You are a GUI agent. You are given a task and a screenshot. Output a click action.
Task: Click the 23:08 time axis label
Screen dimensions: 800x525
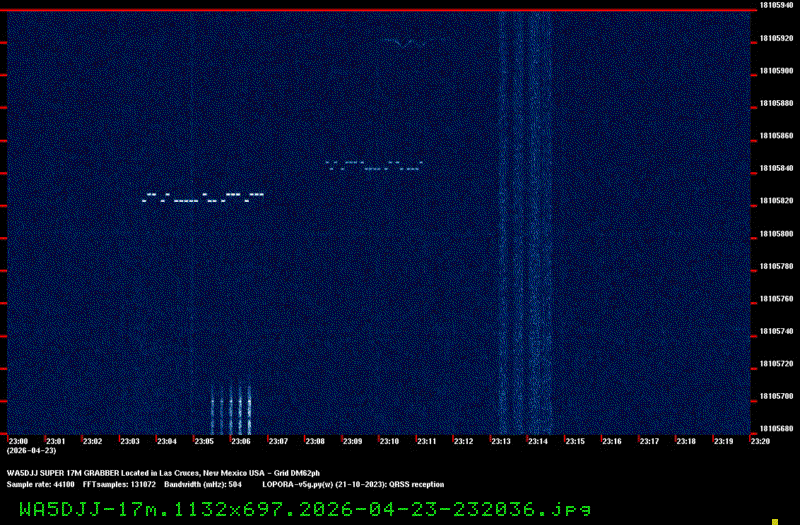coord(315,441)
